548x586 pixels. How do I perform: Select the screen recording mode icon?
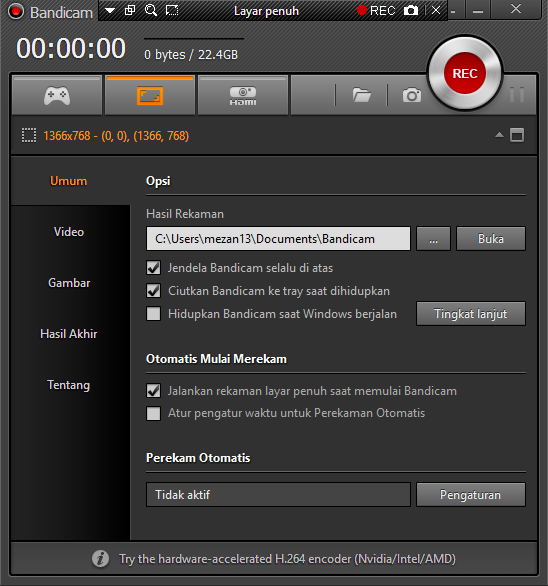(150, 96)
